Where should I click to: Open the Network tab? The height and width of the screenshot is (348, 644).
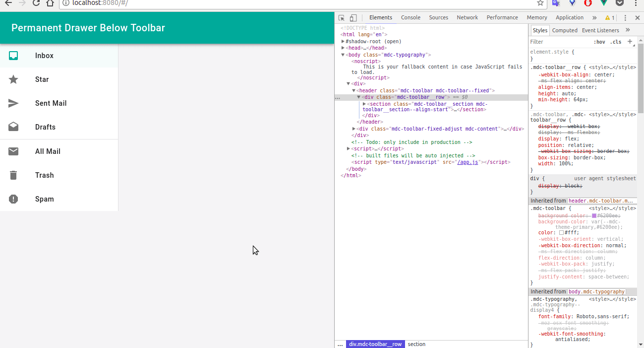click(467, 17)
